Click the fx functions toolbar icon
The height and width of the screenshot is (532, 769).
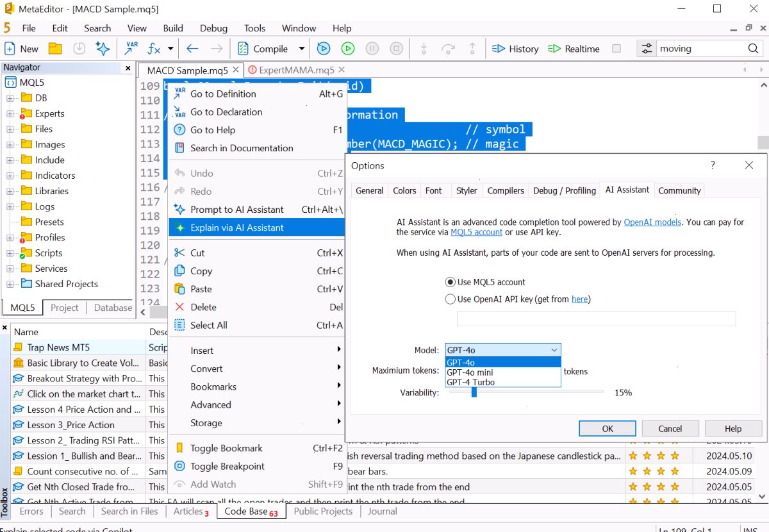click(x=154, y=49)
